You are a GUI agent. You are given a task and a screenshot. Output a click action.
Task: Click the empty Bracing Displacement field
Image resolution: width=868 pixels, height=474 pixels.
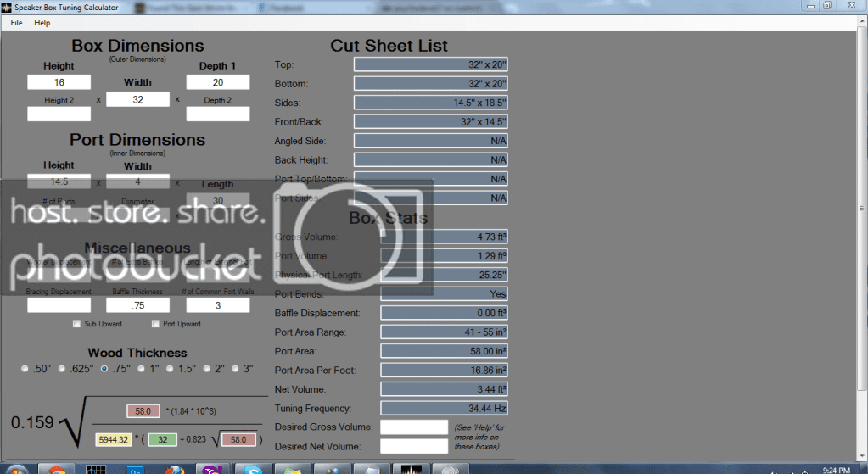pos(59,305)
